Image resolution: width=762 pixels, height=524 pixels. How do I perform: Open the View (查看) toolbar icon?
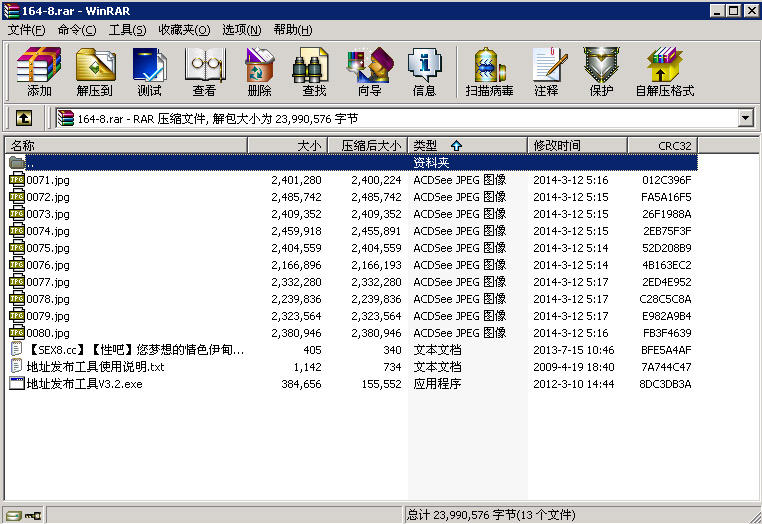(x=204, y=71)
